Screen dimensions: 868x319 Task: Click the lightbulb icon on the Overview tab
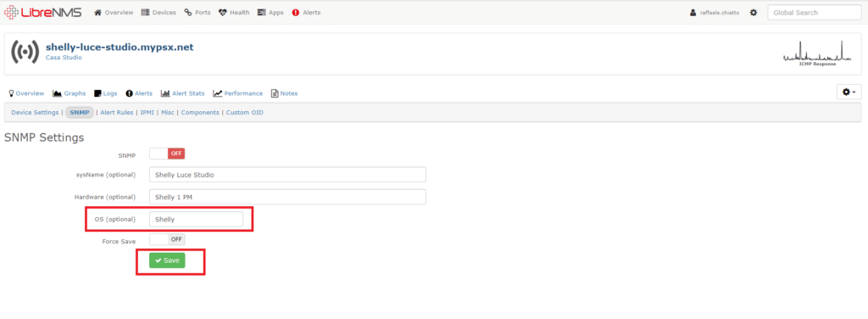11,93
